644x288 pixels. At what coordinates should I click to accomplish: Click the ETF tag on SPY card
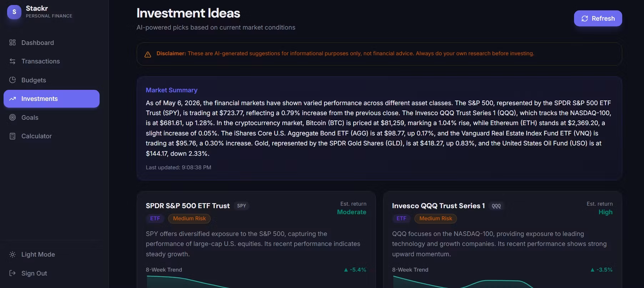tap(155, 218)
